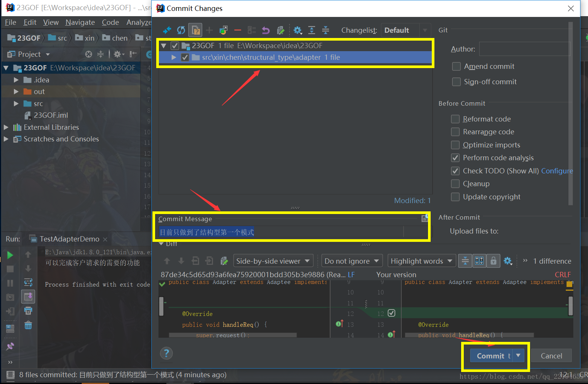Expand the adapter folder node in changes
The image size is (588, 384).
[174, 58]
